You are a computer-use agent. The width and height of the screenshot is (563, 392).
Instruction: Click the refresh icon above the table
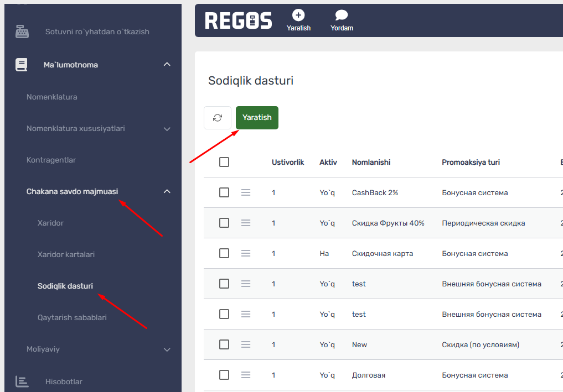[217, 117]
